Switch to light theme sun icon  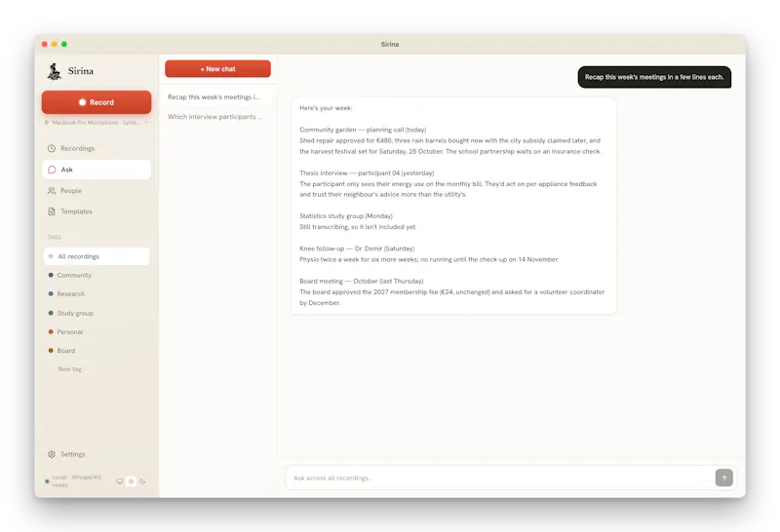click(x=131, y=481)
